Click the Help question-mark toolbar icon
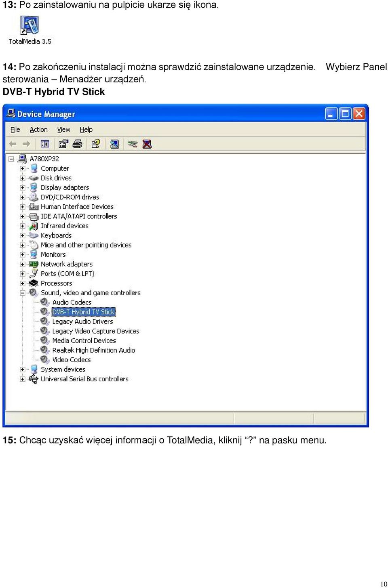Screen dimensions: 388x588 pos(96,144)
